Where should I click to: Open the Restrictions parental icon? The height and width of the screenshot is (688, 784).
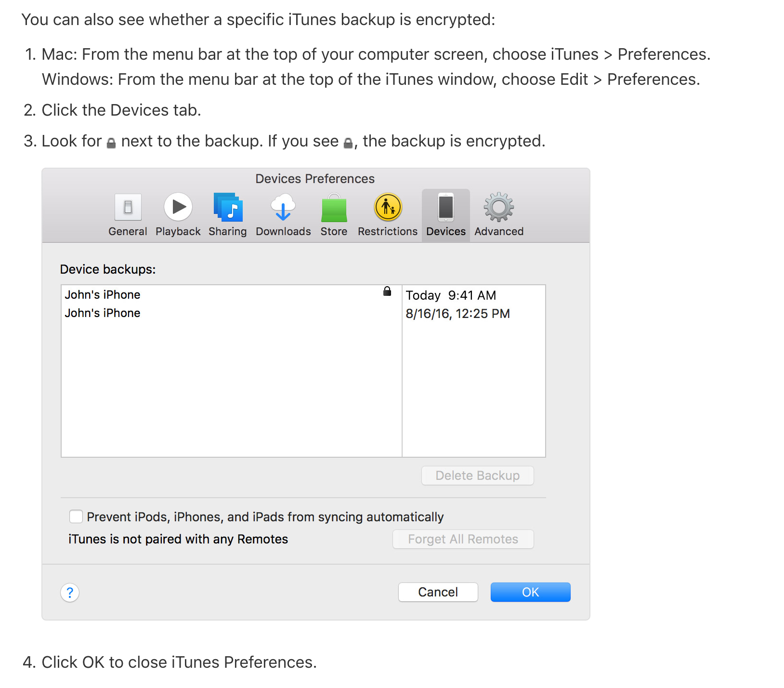388,207
